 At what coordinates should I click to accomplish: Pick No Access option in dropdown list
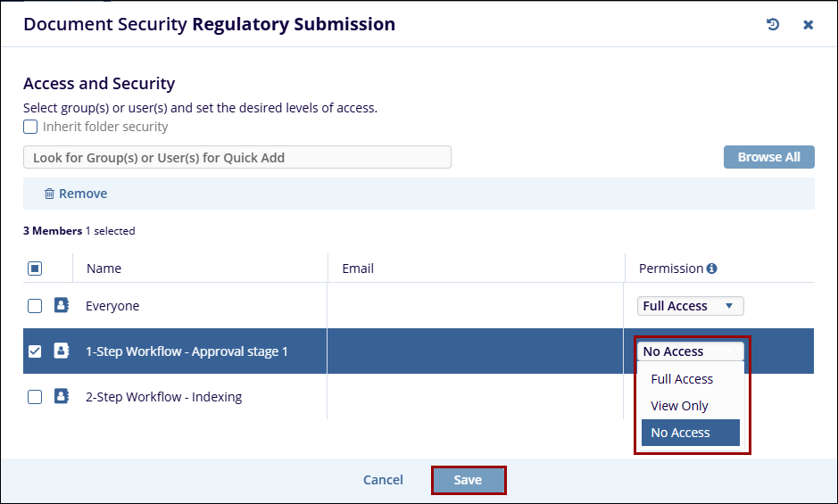(x=681, y=433)
